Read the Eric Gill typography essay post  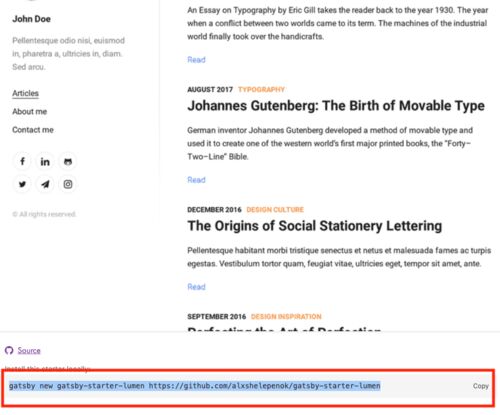tap(196, 60)
